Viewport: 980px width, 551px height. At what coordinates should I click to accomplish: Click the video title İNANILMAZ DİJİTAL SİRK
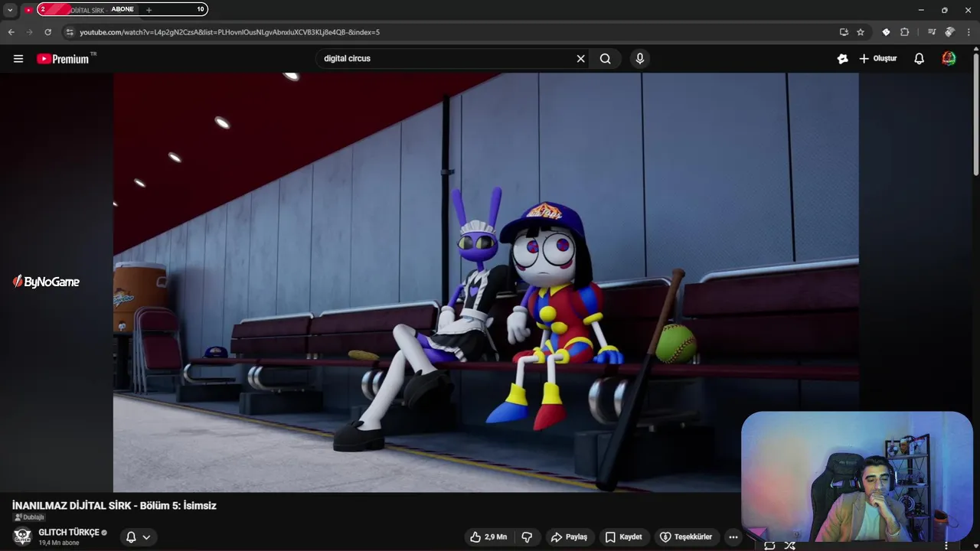[114, 506]
